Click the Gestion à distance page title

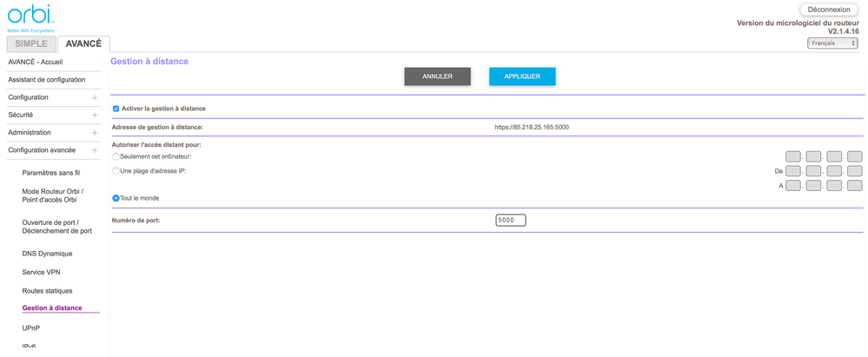(149, 62)
